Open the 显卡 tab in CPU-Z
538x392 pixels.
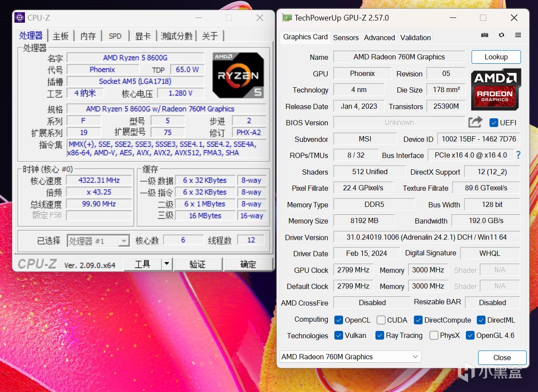pos(143,36)
